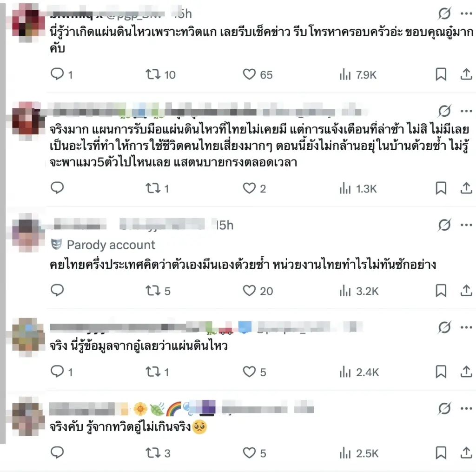Screen dimensions: 476x472
Task: Like the parody account's reply
Action: (x=258, y=291)
